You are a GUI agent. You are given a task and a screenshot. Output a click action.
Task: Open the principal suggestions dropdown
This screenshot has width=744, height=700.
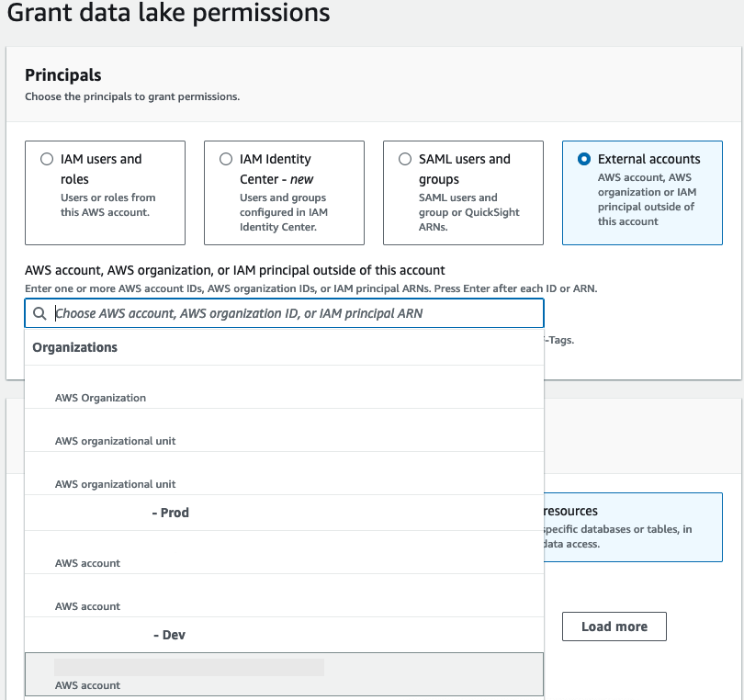tap(276, 312)
